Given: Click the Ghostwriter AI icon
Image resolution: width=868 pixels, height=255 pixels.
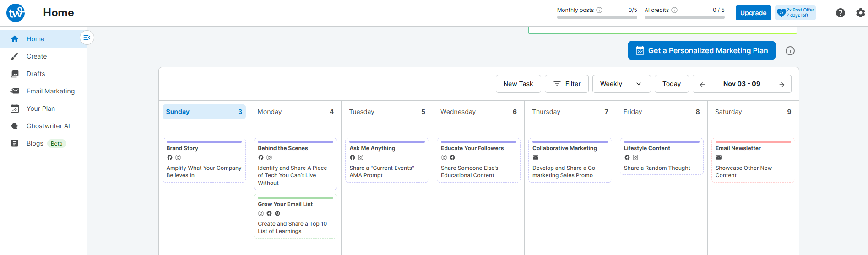Looking at the screenshot, I should [x=15, y=126].
